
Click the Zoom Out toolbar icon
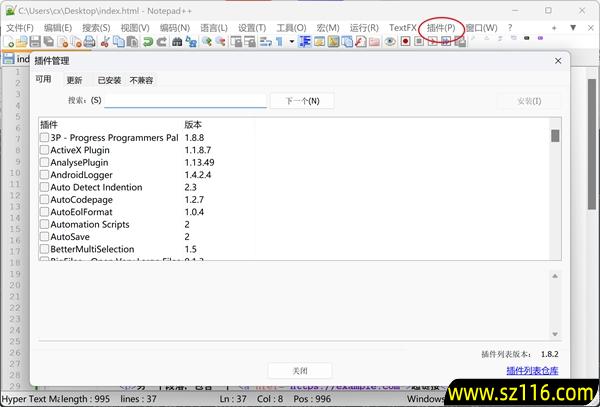click(221, 41)
